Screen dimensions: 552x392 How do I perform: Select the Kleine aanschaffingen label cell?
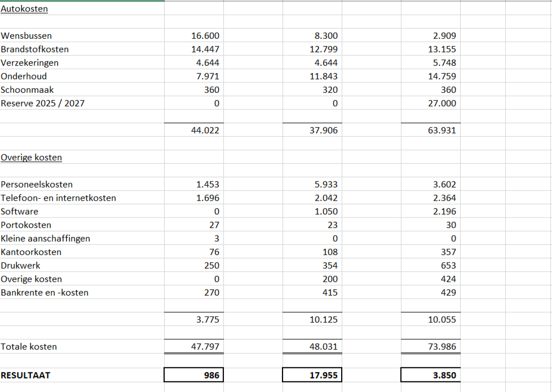tap(46, 239)
